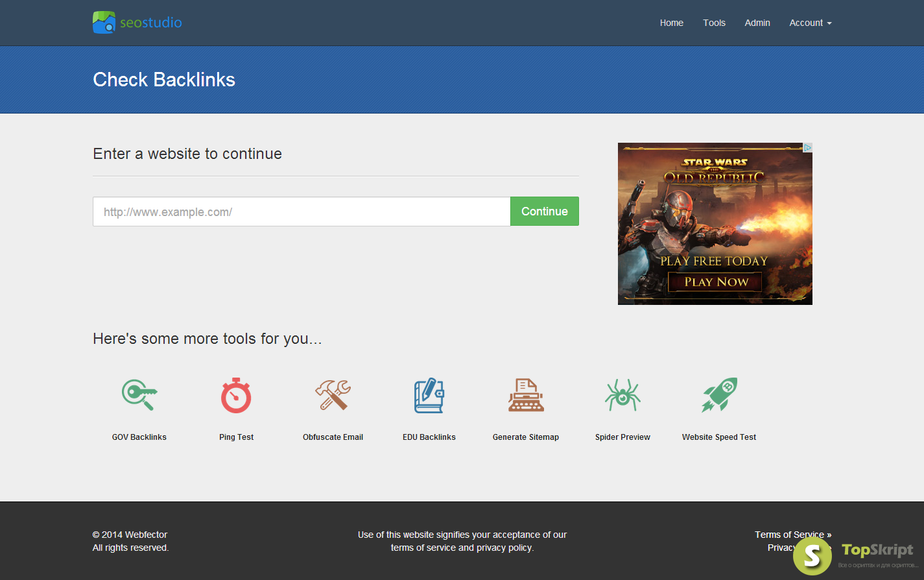The height and width of the screenshot is (580, 924).
Task: Select the 'Enter a website to continue' heading
Action: (x=187, y=154)
